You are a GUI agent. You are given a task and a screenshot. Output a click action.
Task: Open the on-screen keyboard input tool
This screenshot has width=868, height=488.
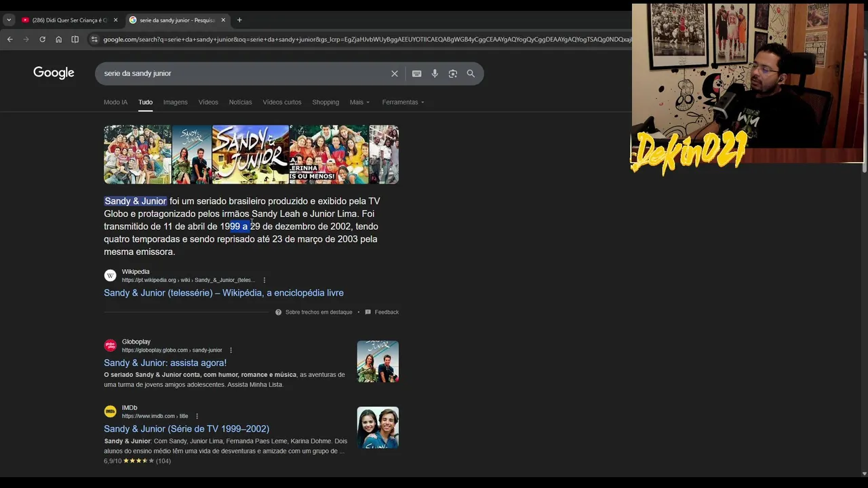416,74
